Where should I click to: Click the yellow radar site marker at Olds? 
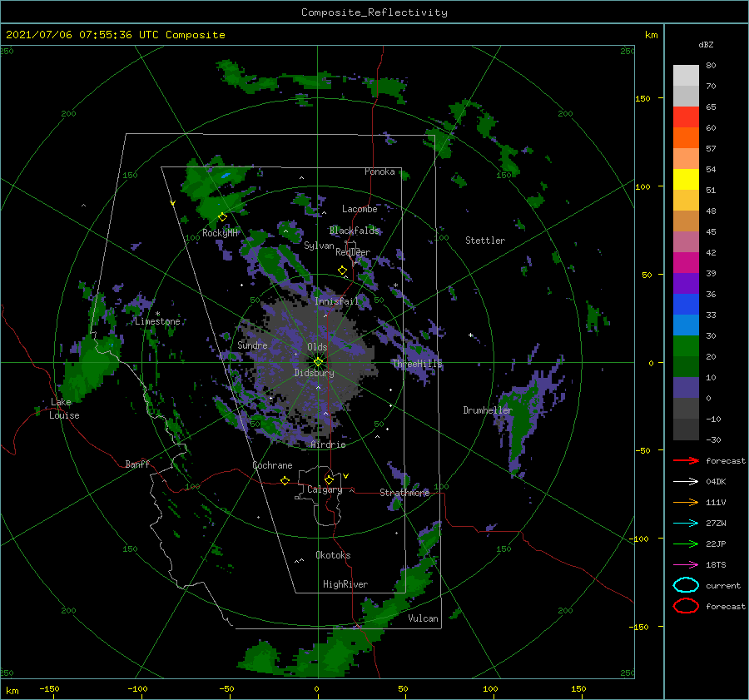pyautogui.click(x=318, y=362)
